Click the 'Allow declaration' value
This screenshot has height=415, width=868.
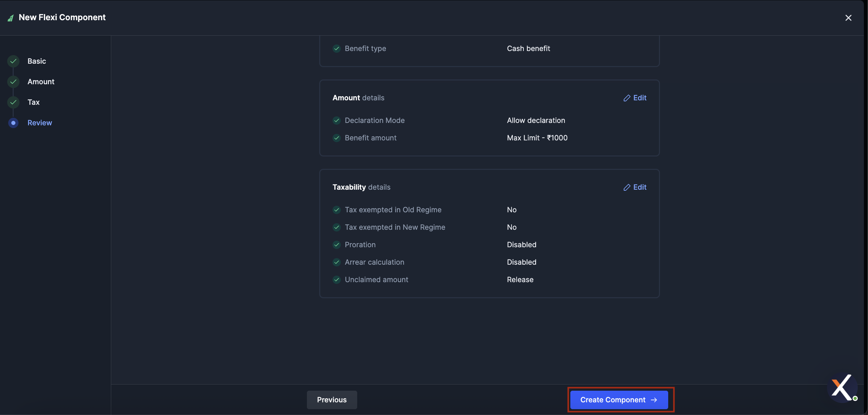pyautogui.click(x=536, y=121)
